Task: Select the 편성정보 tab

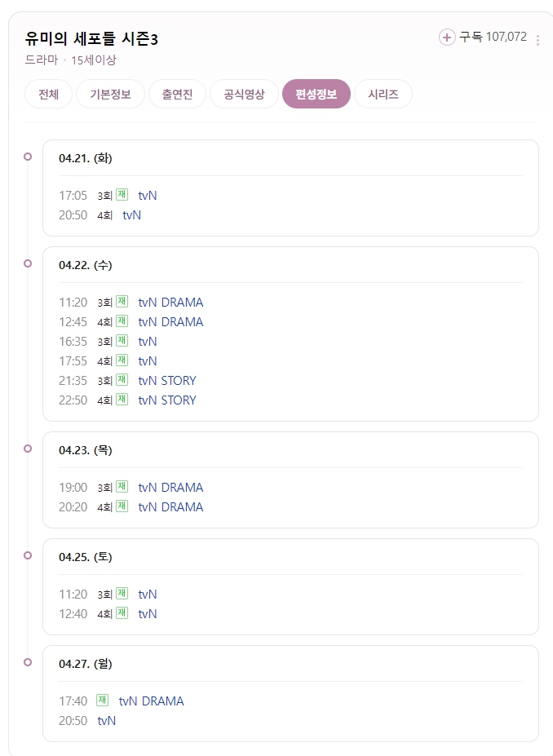Action: pos(316,94)
